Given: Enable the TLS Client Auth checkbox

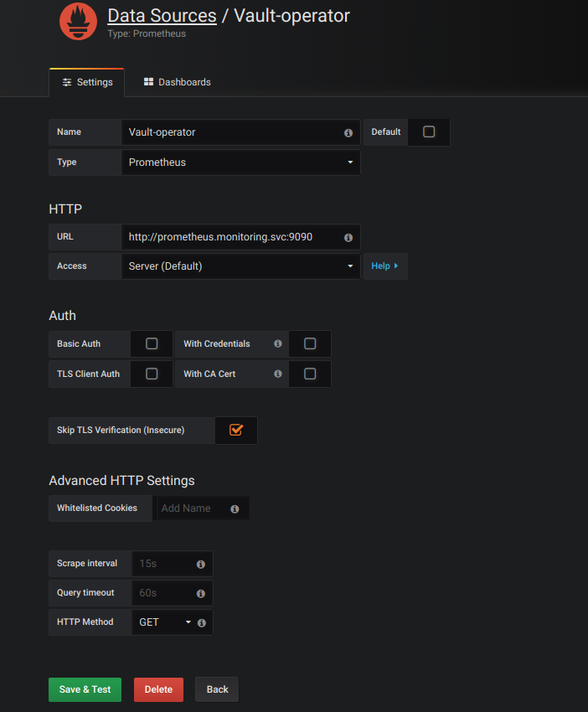Looking at the screenshot, I should (152, 374).
